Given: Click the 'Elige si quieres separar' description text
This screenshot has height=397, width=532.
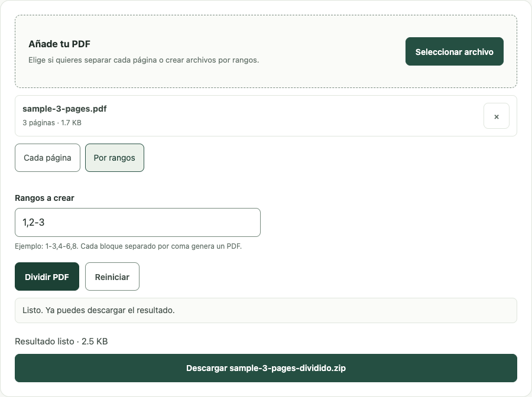Looking at the screenshot, I should click(x=144, y=60).
